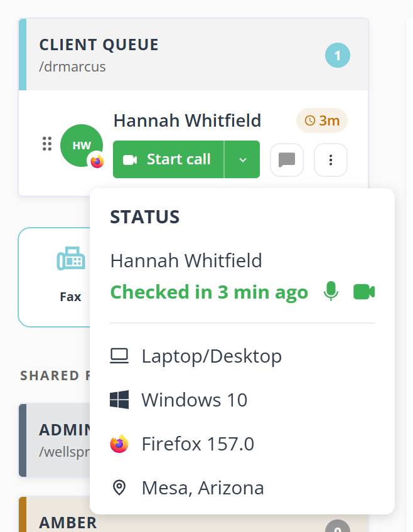
Task: Start call with Hannah Whitfield
Action: coord(168,159)
